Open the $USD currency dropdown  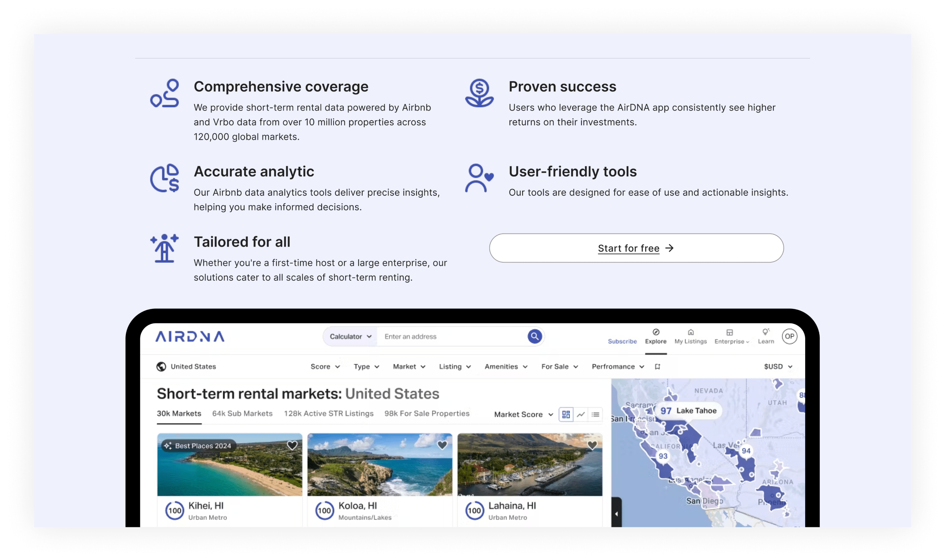[778, 366]
